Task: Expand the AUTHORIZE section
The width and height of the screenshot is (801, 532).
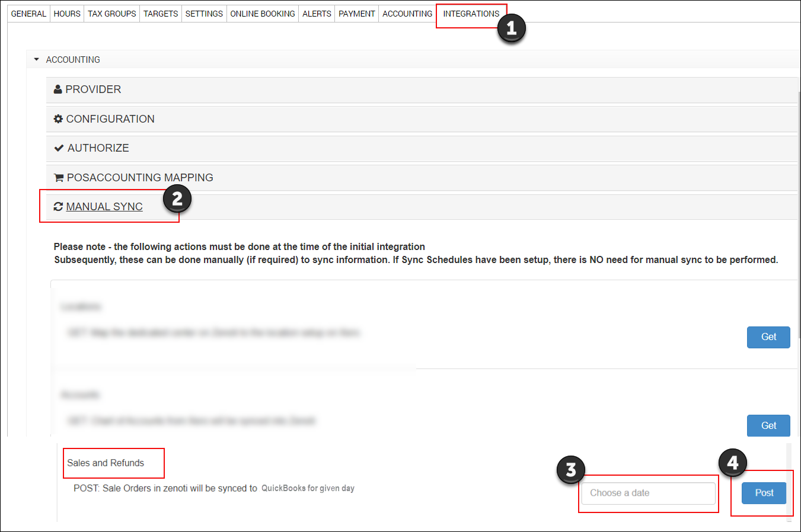Action: click(422, 148)
